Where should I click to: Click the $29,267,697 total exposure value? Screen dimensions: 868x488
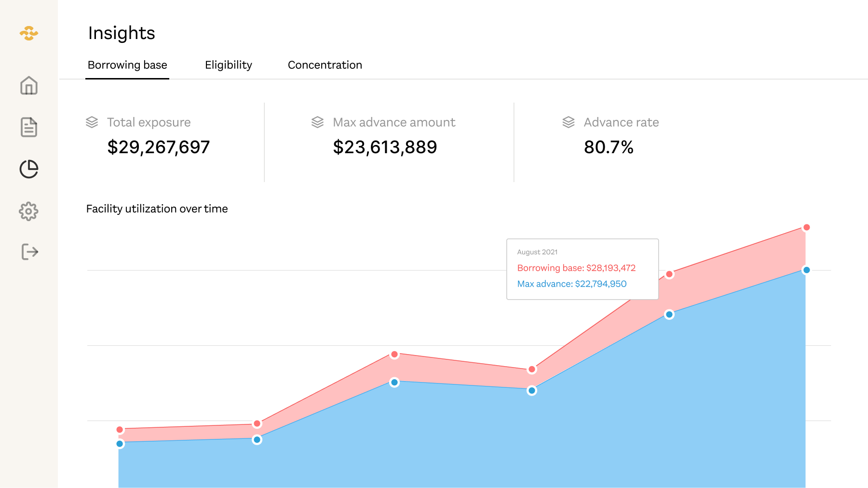[159, 147]
